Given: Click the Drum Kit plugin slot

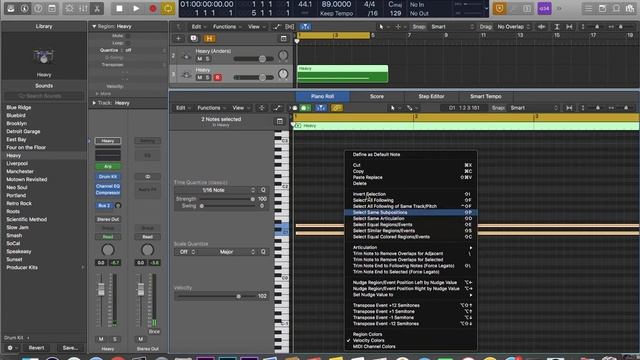Looking at the screenshot, I should point(108,176).
